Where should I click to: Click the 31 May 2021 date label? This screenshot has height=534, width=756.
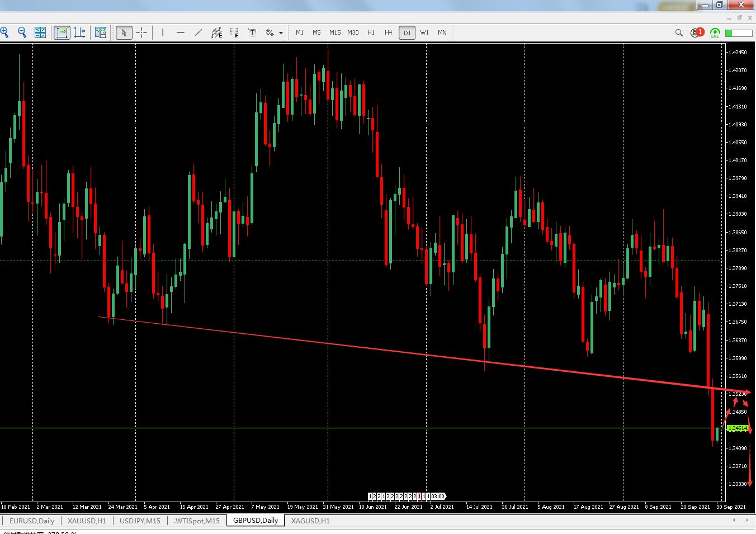338,507
